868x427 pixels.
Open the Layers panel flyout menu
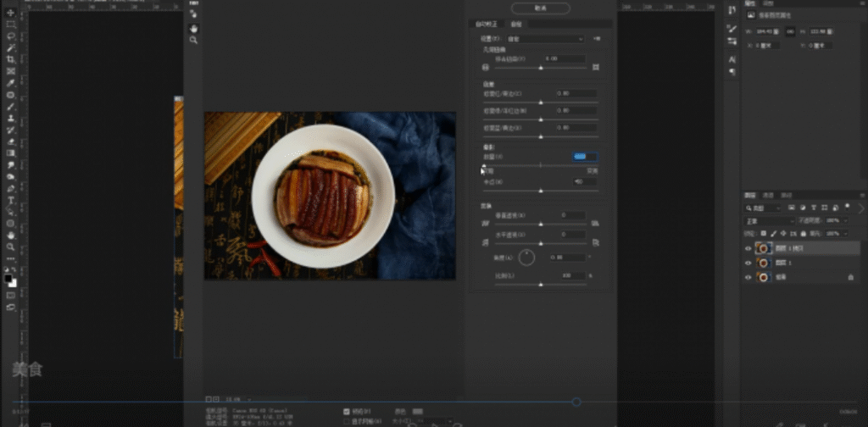tap(862, 195)
